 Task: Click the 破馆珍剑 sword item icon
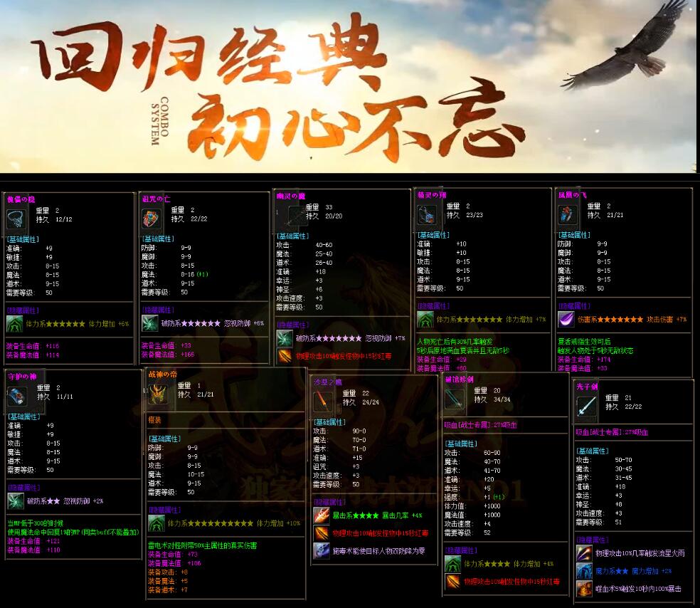click(455, 400)
